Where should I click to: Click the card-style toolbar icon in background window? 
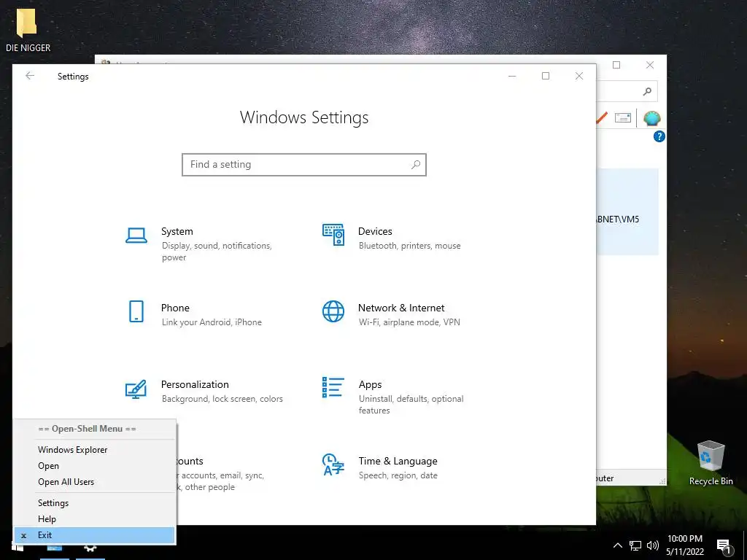coord(623,117)
